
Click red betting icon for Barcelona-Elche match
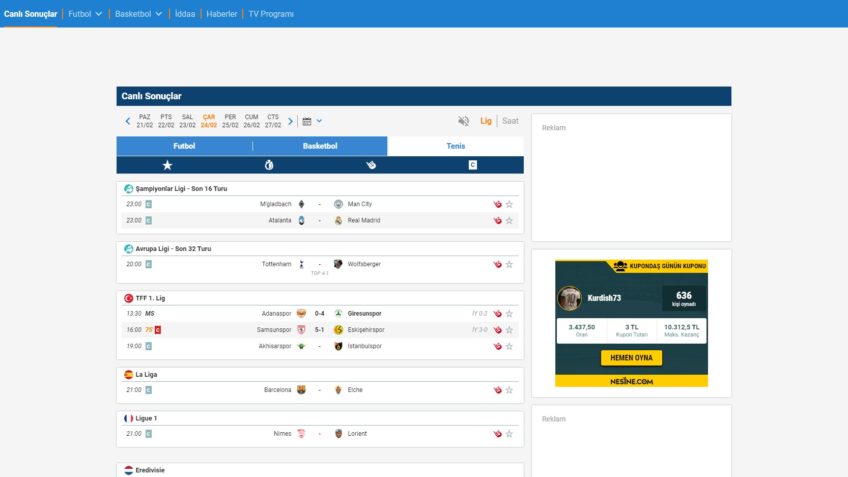pyautogui.click(x=497, y=390)
